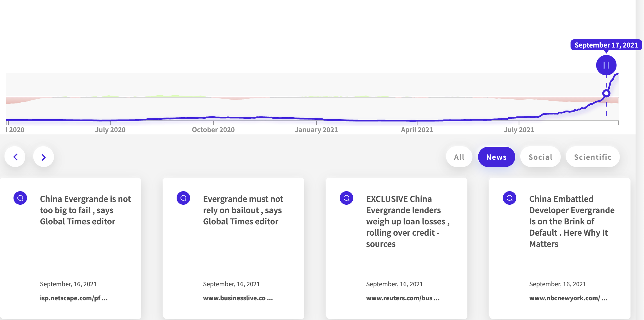The width and height of the screenshot is (644, 320).
Task: Click magnifier icon on NBC New York card
Action: point(510,198)
